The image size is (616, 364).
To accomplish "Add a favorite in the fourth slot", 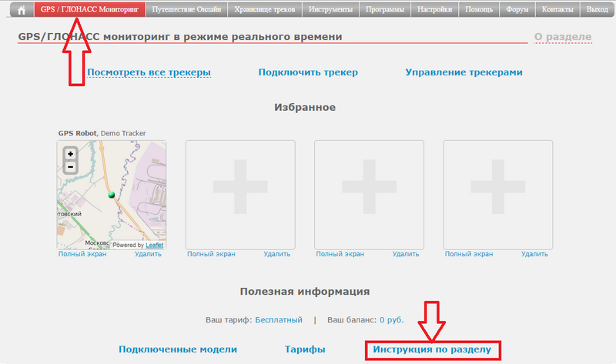I will point(497,194).
